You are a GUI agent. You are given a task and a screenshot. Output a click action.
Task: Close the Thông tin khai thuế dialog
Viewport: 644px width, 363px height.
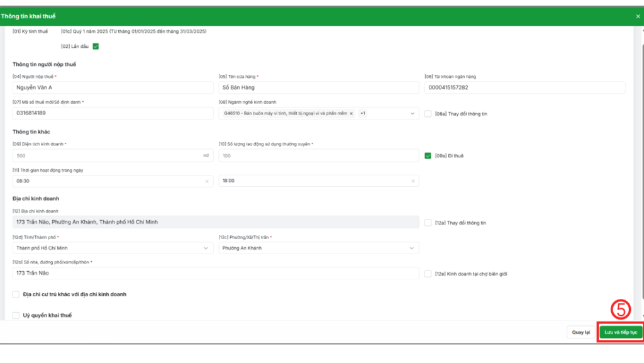pyautogui.click(x=638, y=16)
